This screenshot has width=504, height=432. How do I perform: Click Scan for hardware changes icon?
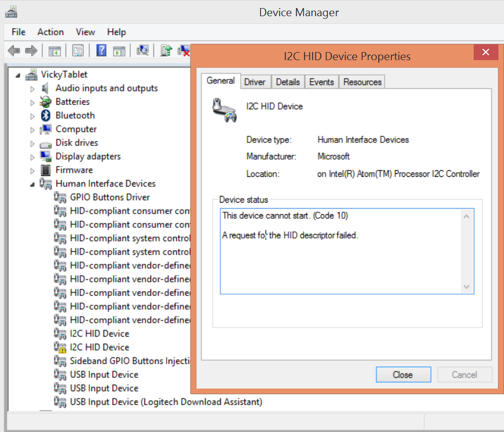coord(143,51)
